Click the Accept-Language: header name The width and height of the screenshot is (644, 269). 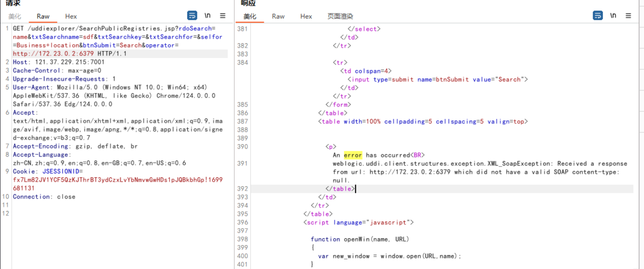point(42,155)
